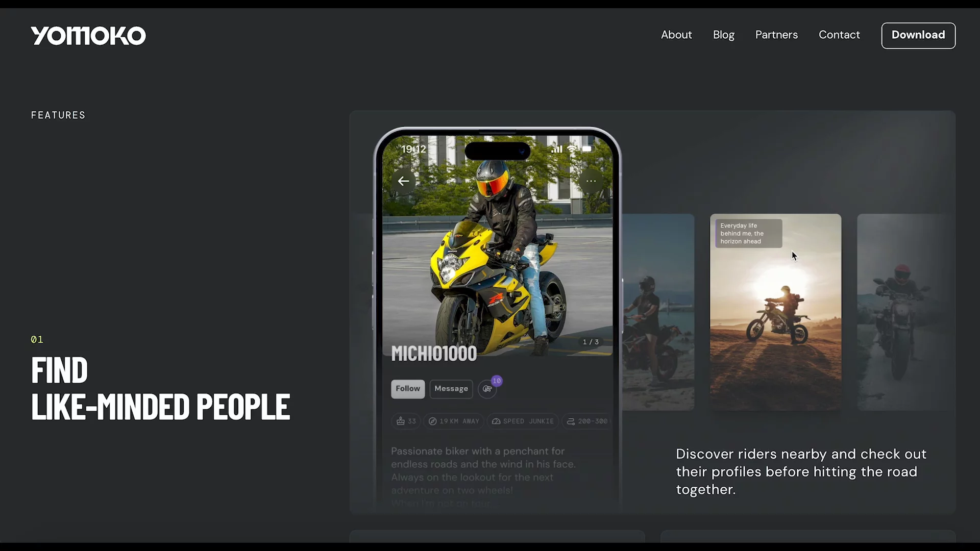Click the FEATURES section label

click(x=58, y=115)
